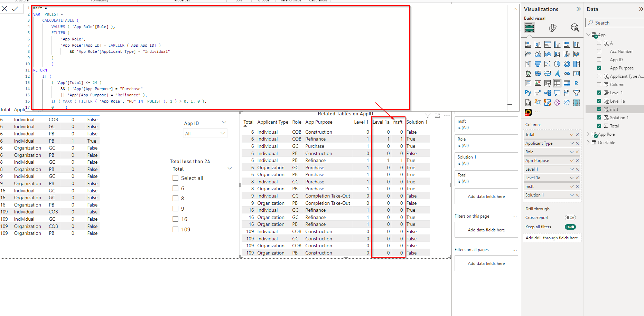Toggle the Cross-report drill through switch

(570, 218)
